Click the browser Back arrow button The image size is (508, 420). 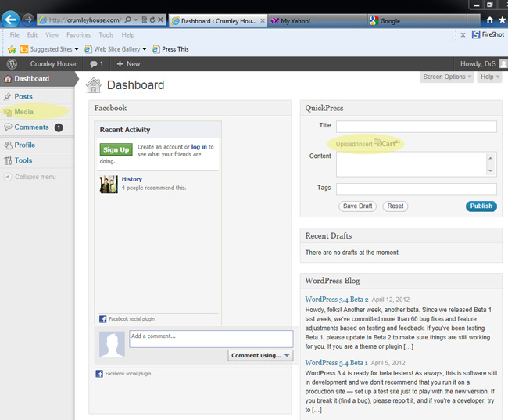coord(10,20)
